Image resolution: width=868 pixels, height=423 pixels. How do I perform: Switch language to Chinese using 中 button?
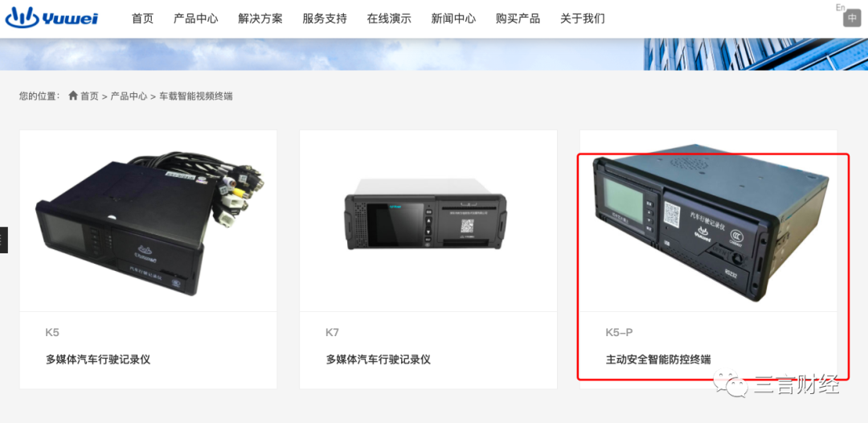point(852,18)
